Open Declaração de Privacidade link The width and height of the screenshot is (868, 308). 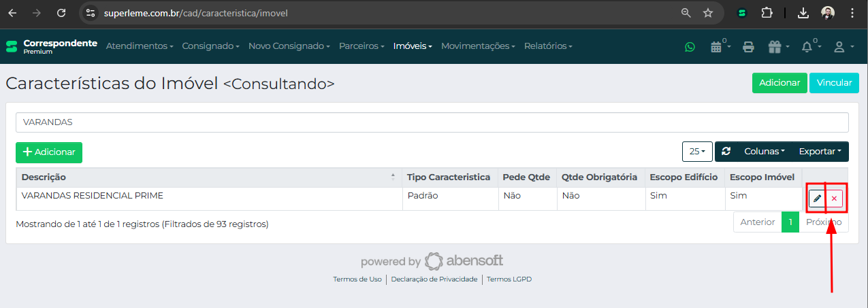coord(434,279)
